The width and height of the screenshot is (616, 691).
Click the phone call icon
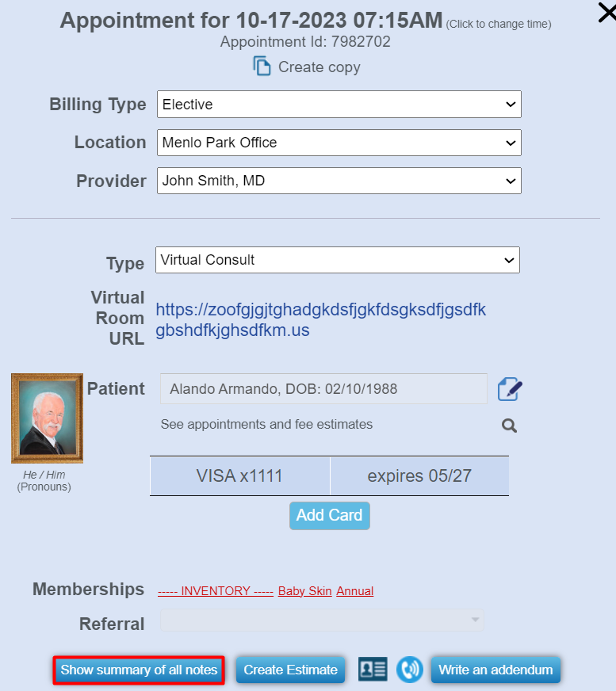pos(410,670)
